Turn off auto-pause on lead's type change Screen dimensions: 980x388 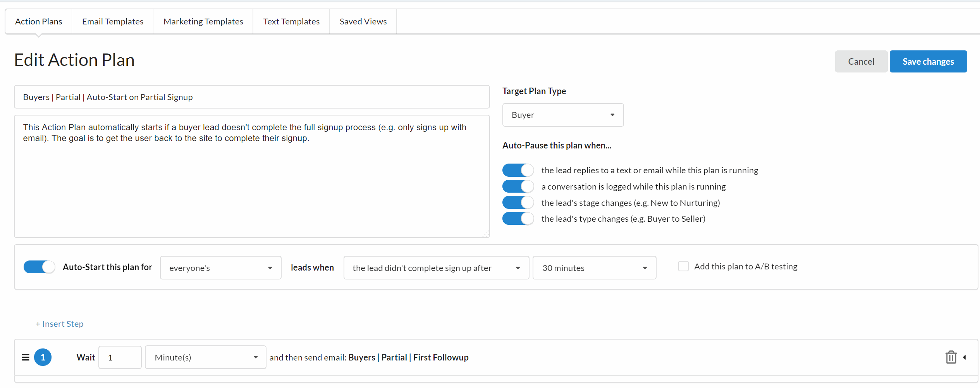518,219
